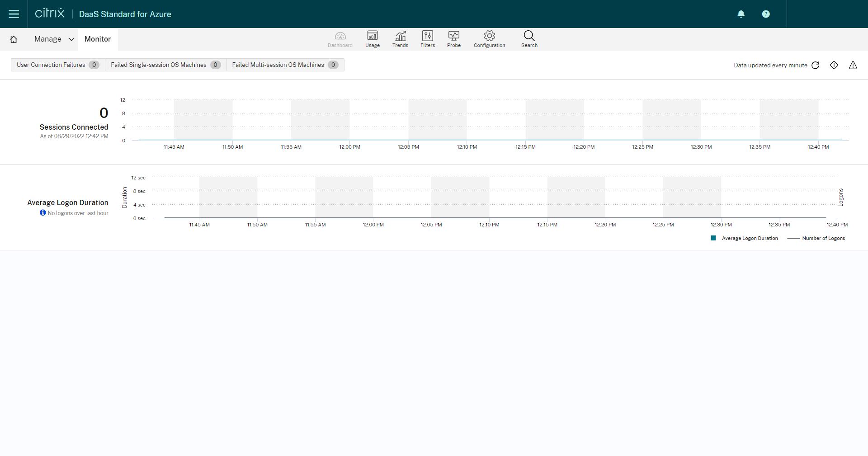Click the diamond-shaped alert icon

834,65
